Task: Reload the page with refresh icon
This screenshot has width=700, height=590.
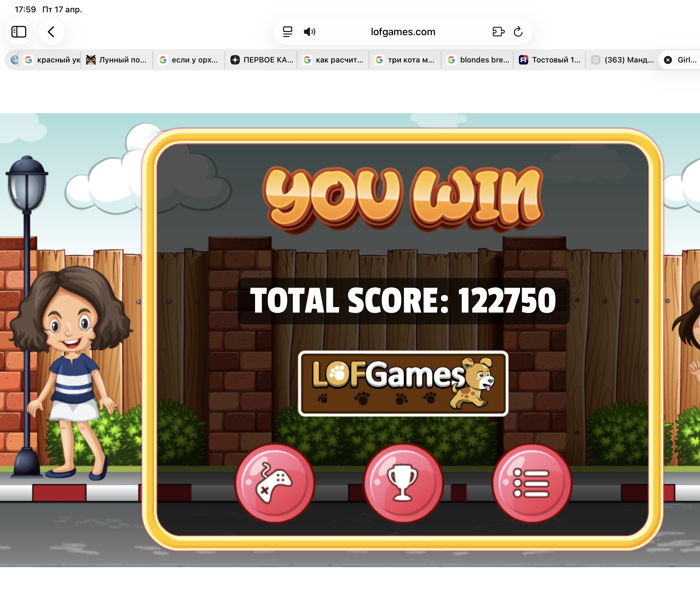Action: point(518,32)
